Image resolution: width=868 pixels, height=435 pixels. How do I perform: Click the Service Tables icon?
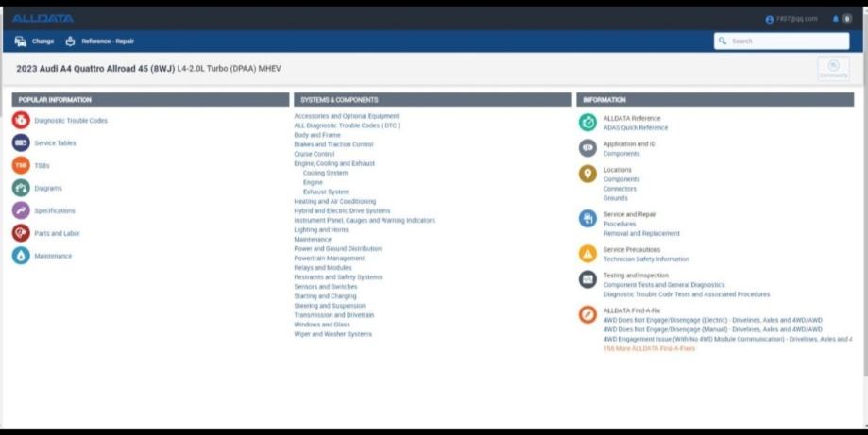(x=21, y=142)
